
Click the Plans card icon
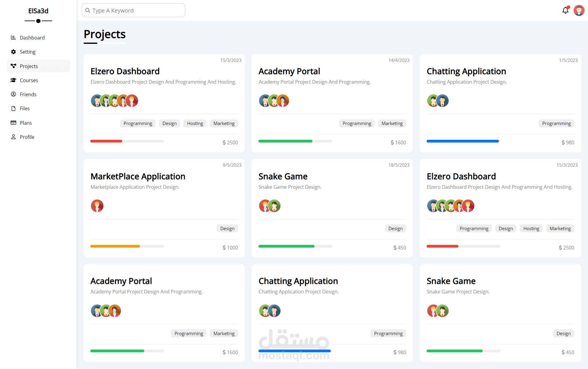tap(13, 123)
